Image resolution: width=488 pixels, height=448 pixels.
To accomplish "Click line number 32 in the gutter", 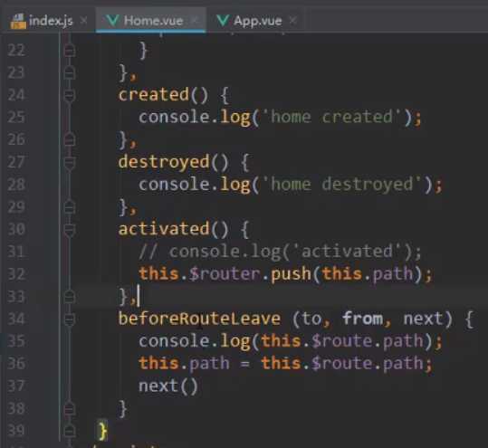I will (16, 274).
